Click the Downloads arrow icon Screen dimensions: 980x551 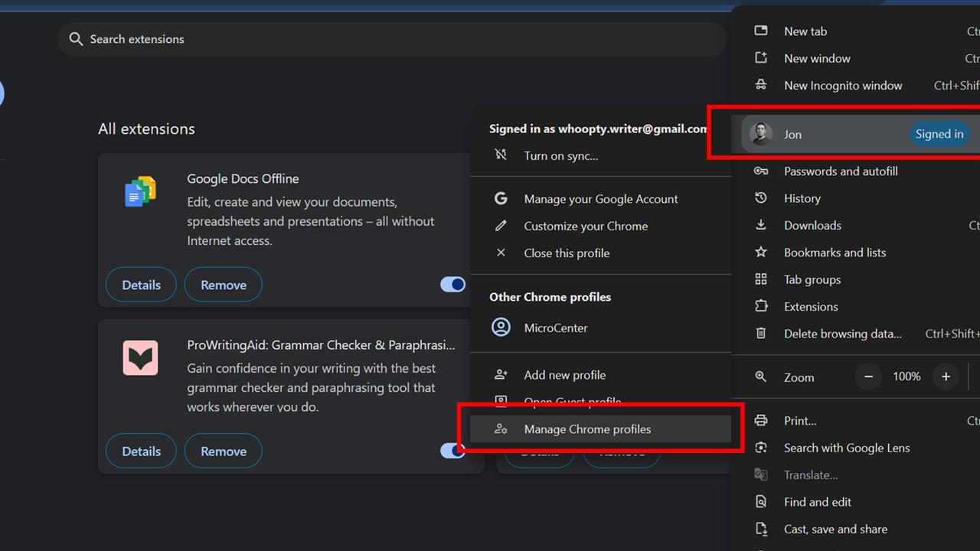point(761,225)
